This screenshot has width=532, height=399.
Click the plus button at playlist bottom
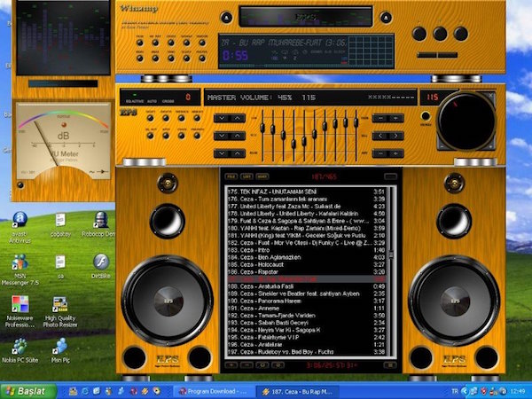point(231,365)
